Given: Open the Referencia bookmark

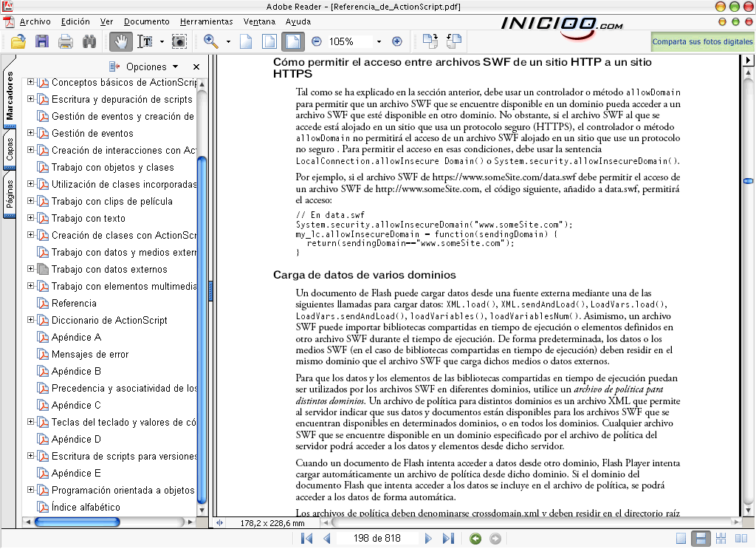Looking at the screenshot, I should pos(74,304).
